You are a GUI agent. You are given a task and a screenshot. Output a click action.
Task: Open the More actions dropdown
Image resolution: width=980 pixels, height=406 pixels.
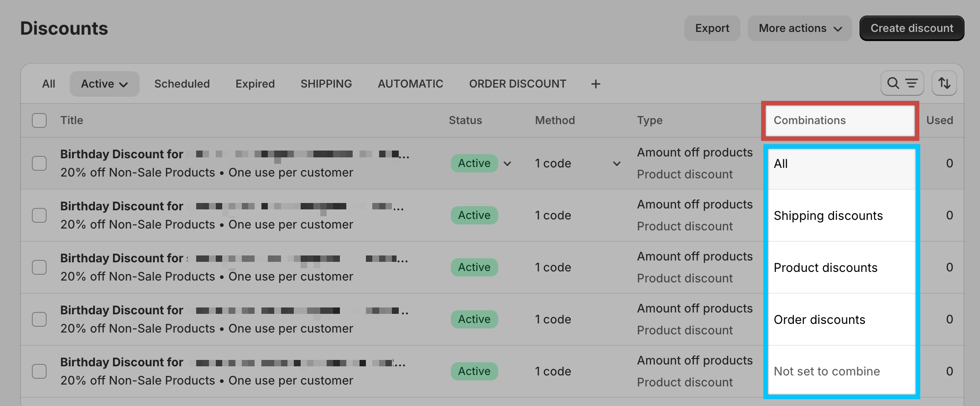tap(800, 28)
